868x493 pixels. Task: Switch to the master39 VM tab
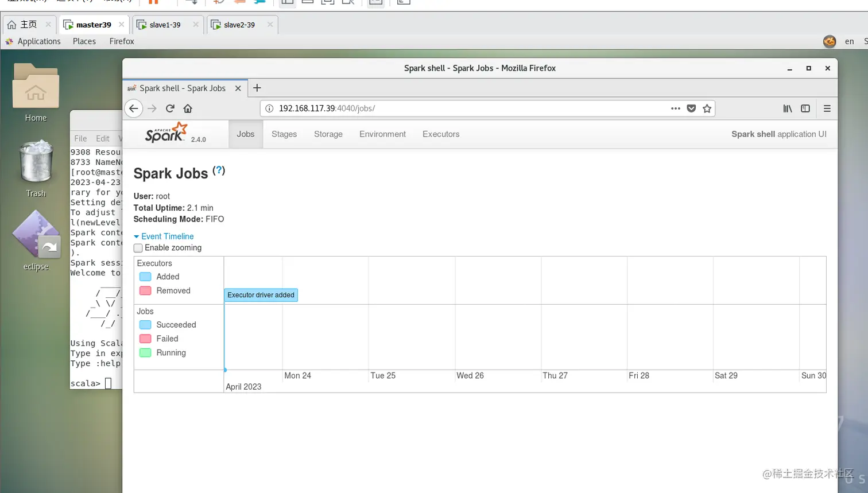coord(94,25)
